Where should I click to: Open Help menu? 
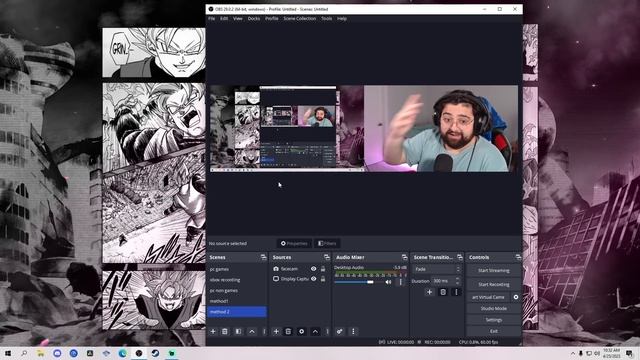[x=342, y=19]
